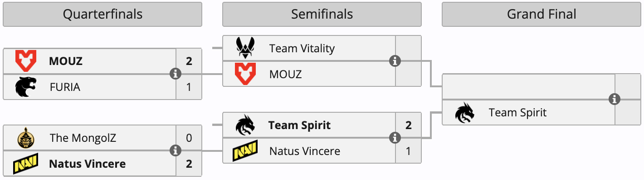Open the Team Vitality team link
Viewport: 644px width, 180px height.
pyautogui.click(x=302, y=48)
